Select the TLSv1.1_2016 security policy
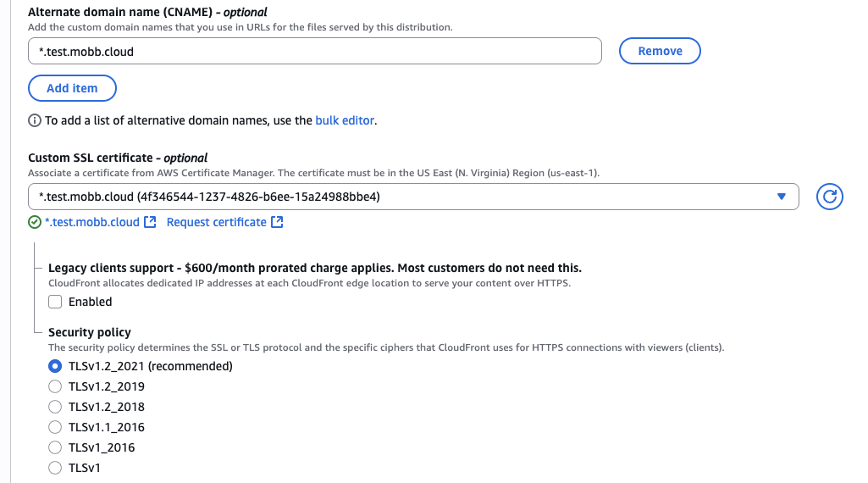The image size is (868, 483). coord(55,427)
